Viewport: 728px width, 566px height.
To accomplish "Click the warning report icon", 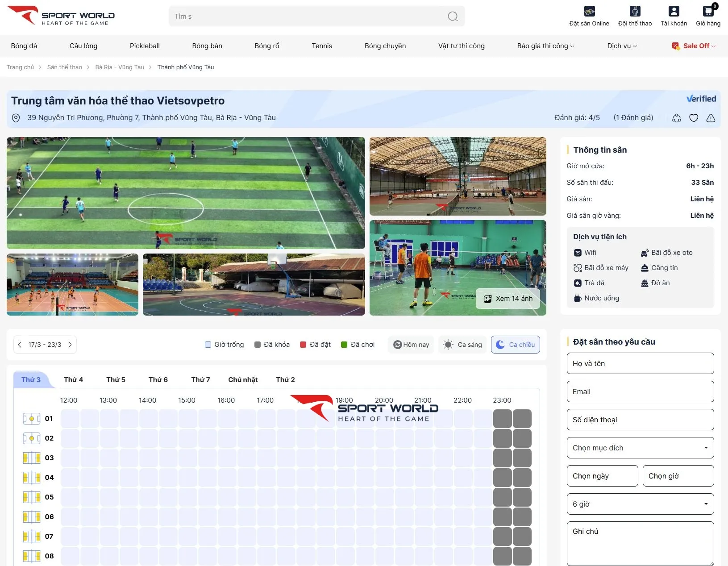I will point(711,118).
